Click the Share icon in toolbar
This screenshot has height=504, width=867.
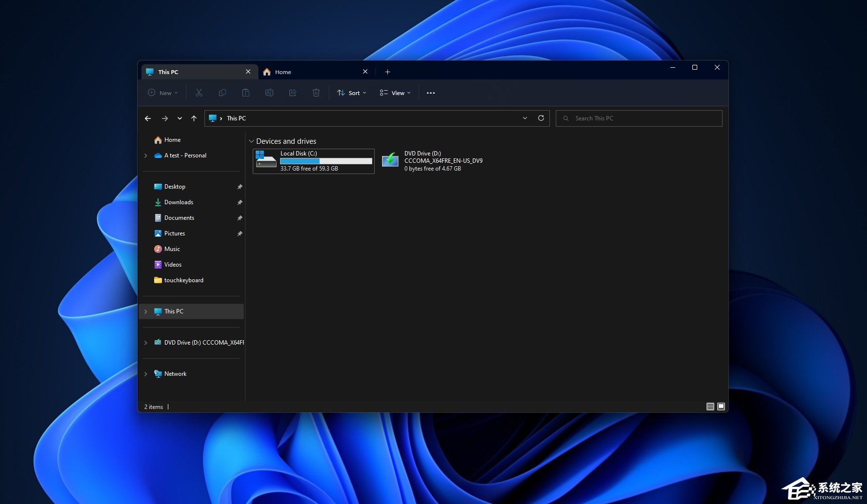(x=293, y=93)
